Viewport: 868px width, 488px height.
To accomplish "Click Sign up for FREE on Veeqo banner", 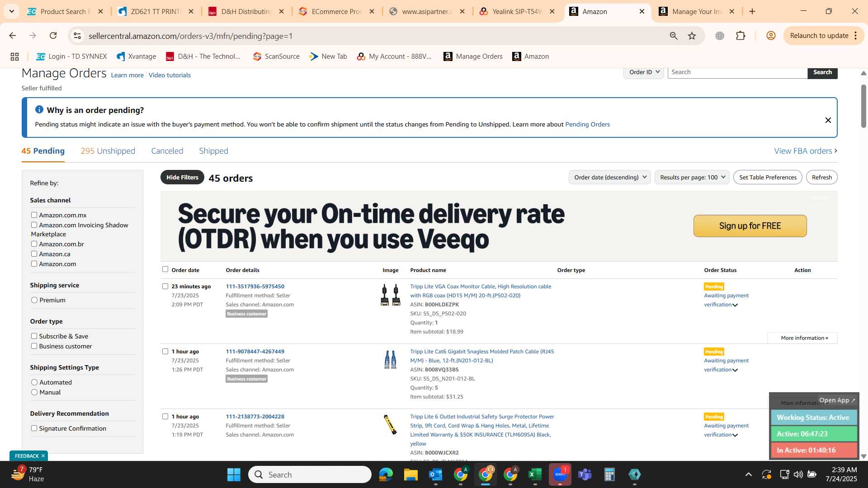I will (750, 226).
